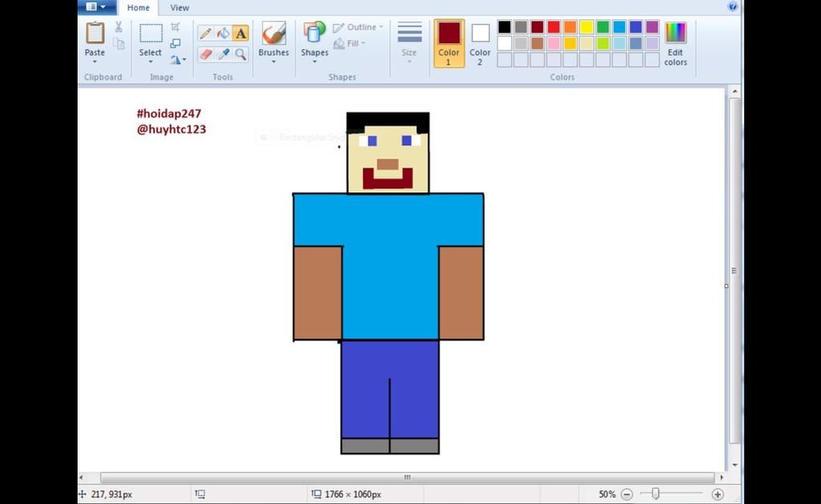Click the zoom slider handle
This screenshot has height=504, width=821.
click(x=656, y=494)
